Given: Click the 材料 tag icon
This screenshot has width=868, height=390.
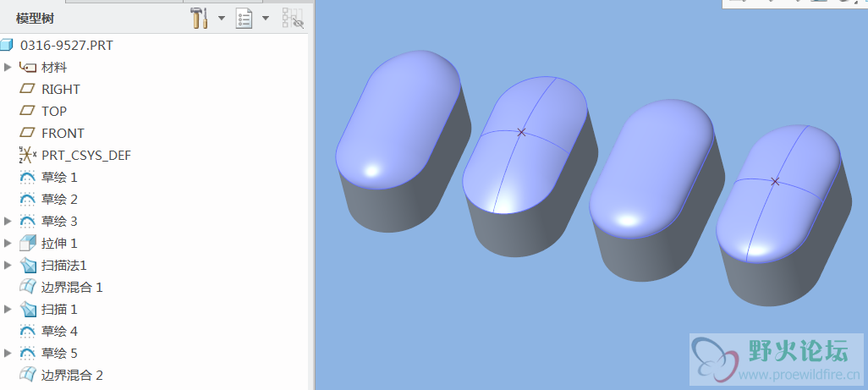Looking at the screenshot, I should pos(28,68).
